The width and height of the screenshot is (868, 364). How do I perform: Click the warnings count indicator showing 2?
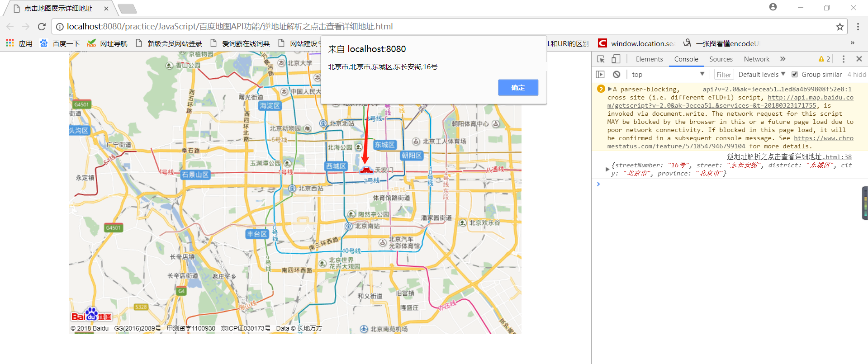(x=824, y=59)
